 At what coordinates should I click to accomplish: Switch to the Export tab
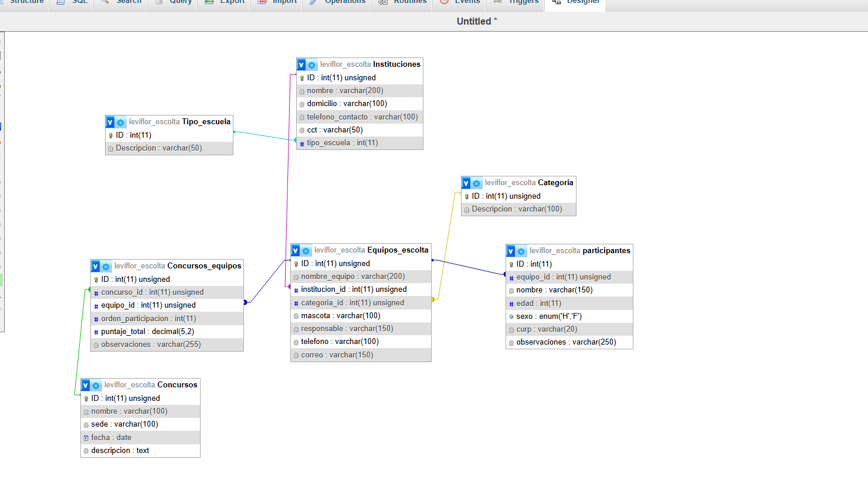tap(225, 2)
